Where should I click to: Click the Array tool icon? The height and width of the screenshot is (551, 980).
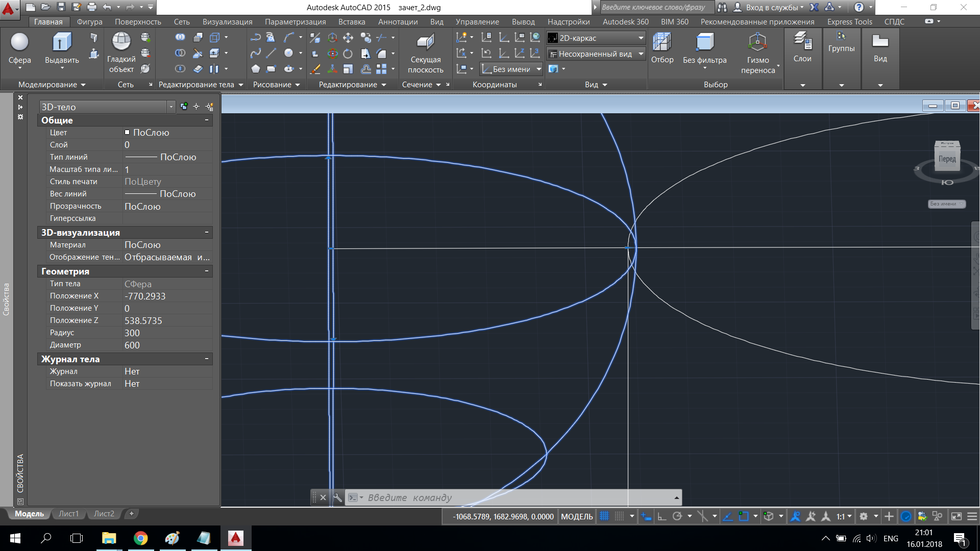pyautogui.click(x=382, y=69)
